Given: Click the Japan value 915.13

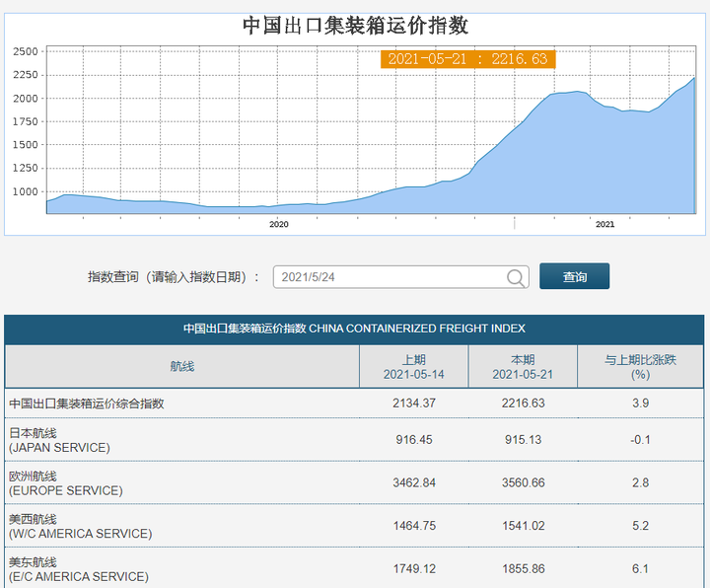Looking at the screenshot, I should point(523,440).
